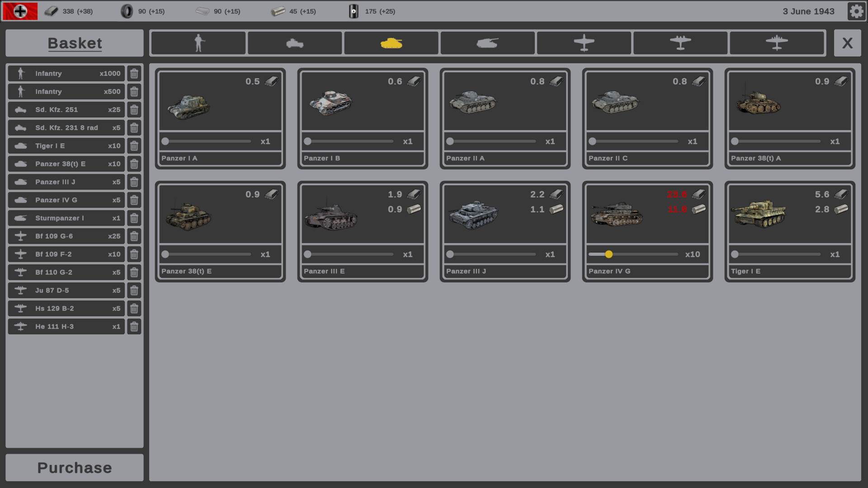Viewport: 868px width, 488px height.
Task: Select the yellow tank category tab
Action: 391,43
